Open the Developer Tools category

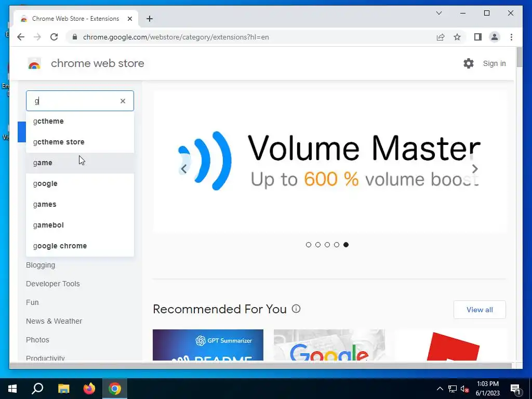(53, 284)
